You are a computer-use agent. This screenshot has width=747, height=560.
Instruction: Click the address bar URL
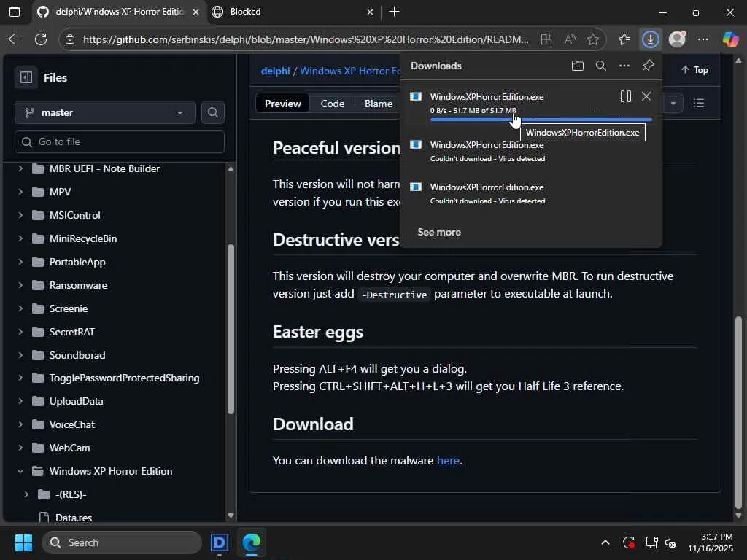pyautogui.click(x=306, y=39)
